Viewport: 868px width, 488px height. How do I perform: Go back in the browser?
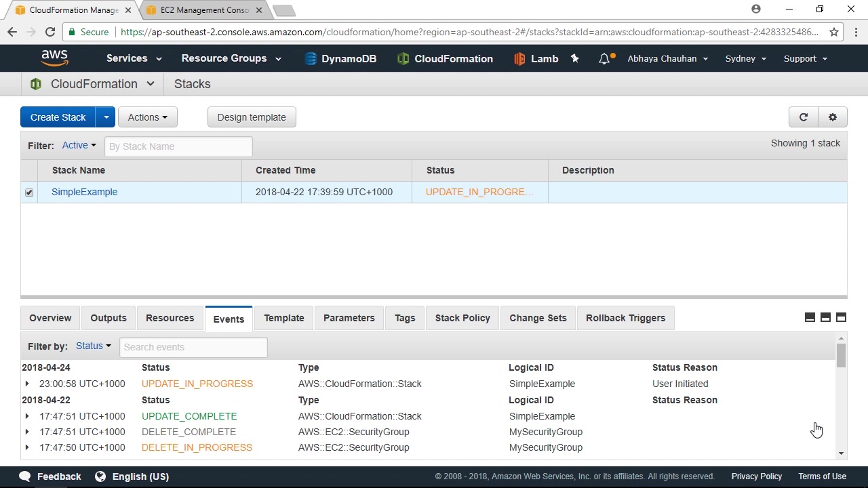(x=12, y=32)
